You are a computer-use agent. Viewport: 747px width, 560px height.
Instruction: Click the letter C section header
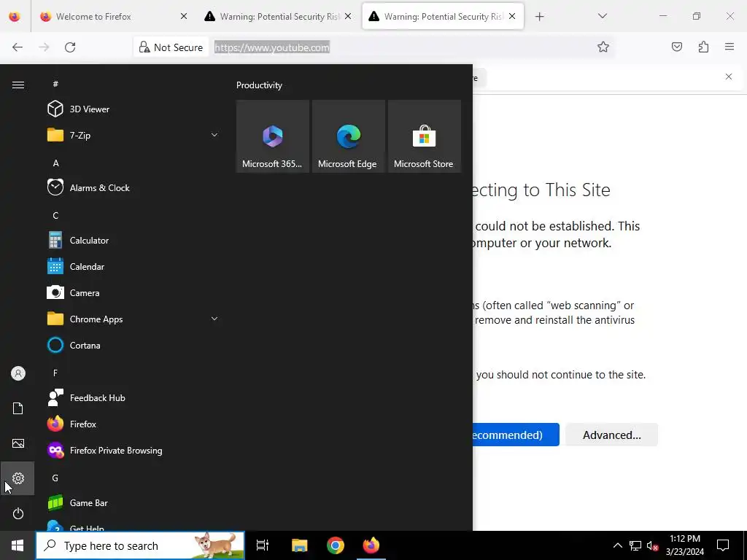tap(55, 216)
